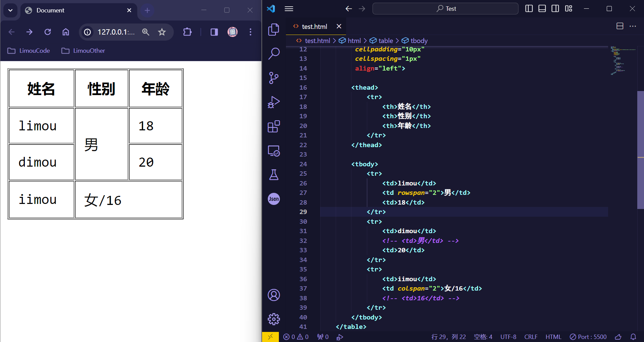Click the Port : 5500 Live Server button
Screen dimensions: 644x342
tap(588, 337)
